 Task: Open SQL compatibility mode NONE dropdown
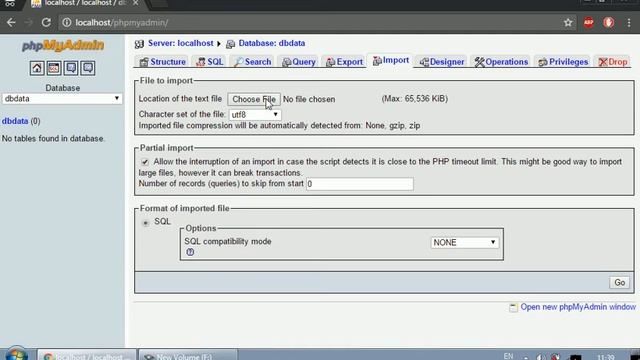click(x=464, y=242)
